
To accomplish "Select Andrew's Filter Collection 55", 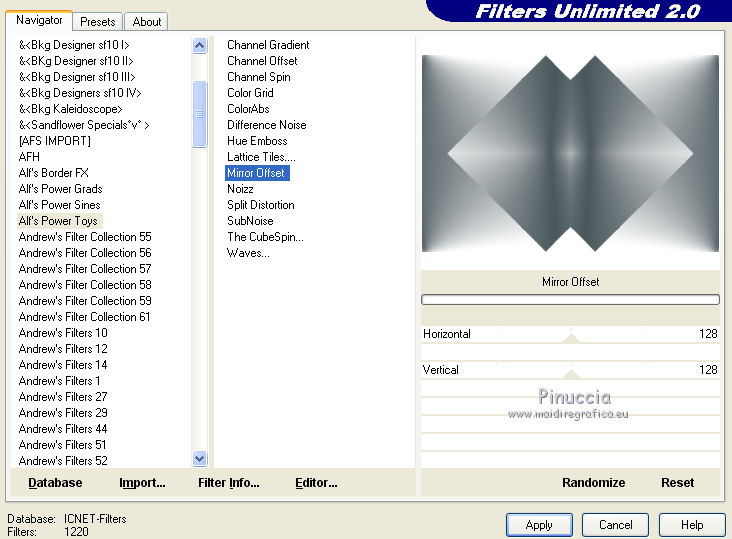I will tap(85, 237).
